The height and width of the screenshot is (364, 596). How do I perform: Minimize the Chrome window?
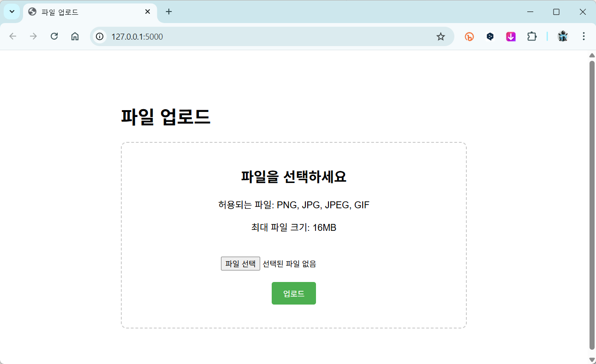click(x=530, y=12)
